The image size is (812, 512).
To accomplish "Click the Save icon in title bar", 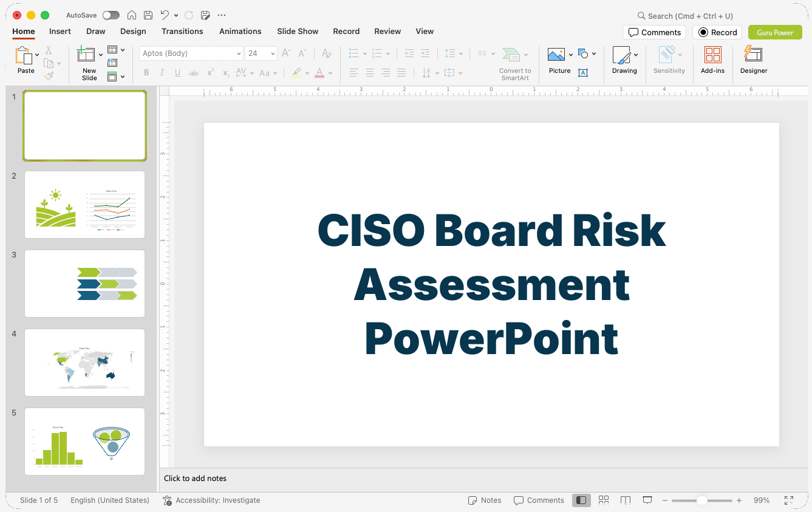I will point(148,15).
